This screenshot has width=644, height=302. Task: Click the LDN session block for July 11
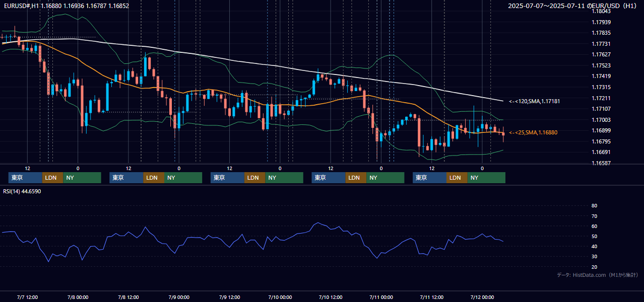click(x=457, y=178)
